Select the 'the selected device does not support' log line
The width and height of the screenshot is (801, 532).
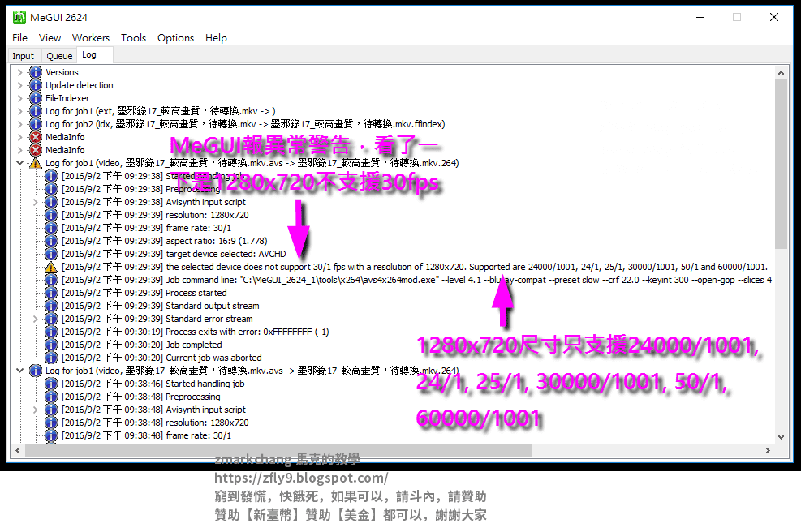pos(414,267)
